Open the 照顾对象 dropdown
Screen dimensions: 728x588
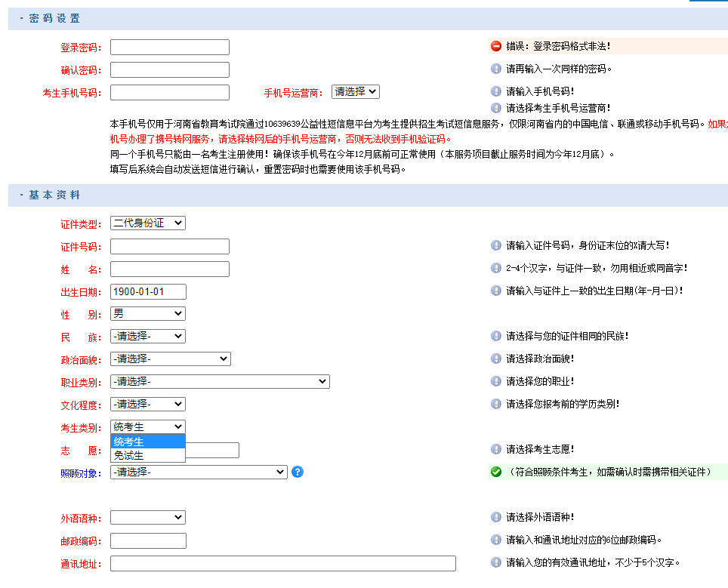pyautogui.click(x=199, y=472)
